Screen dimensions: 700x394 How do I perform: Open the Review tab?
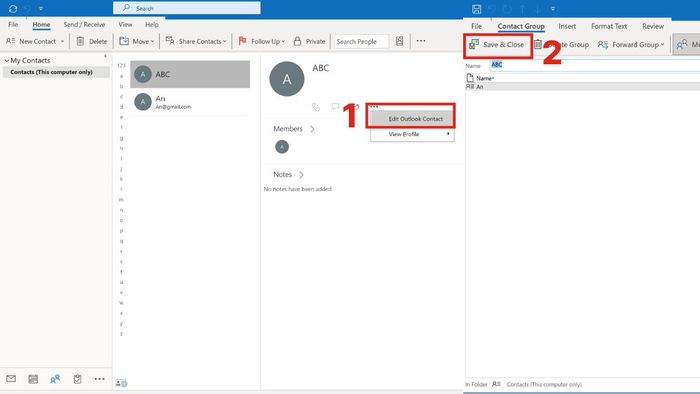tap(653, 26)
